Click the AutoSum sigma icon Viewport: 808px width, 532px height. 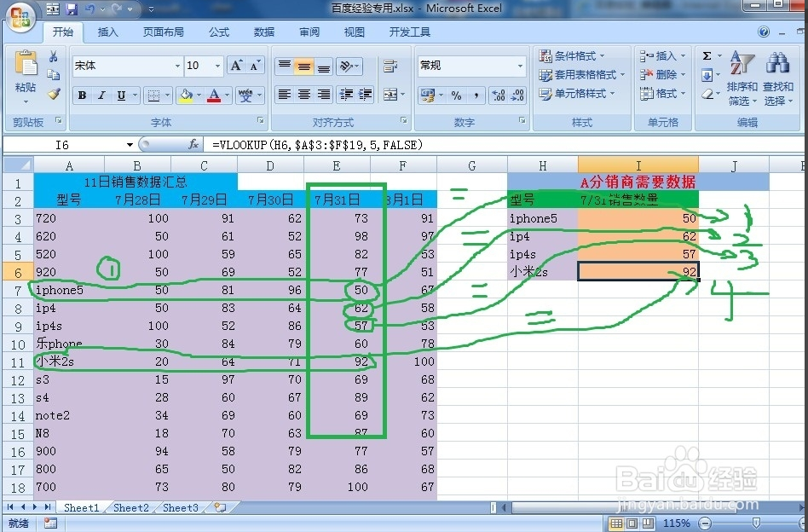coord(707,55)
